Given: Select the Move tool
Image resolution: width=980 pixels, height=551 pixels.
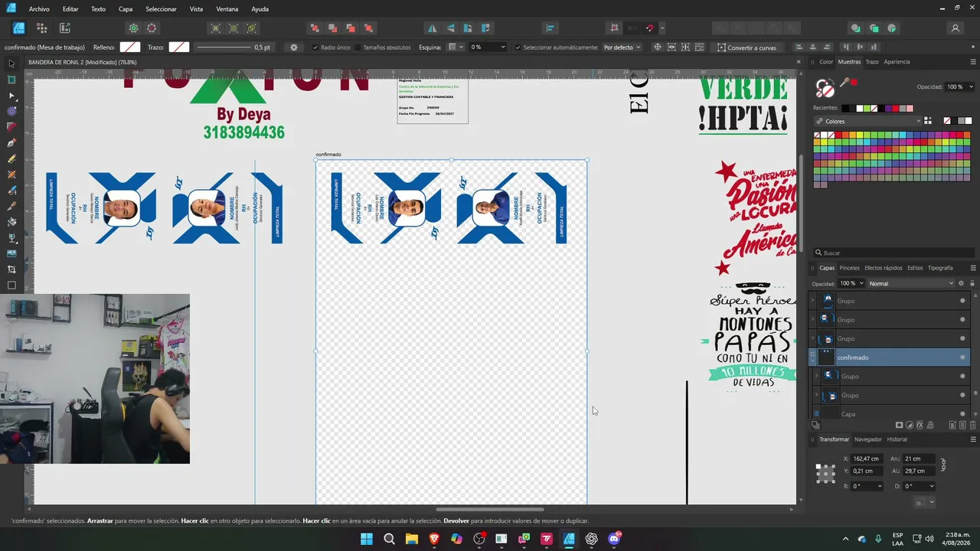Looking at the screenshot, I should point(11,64).
